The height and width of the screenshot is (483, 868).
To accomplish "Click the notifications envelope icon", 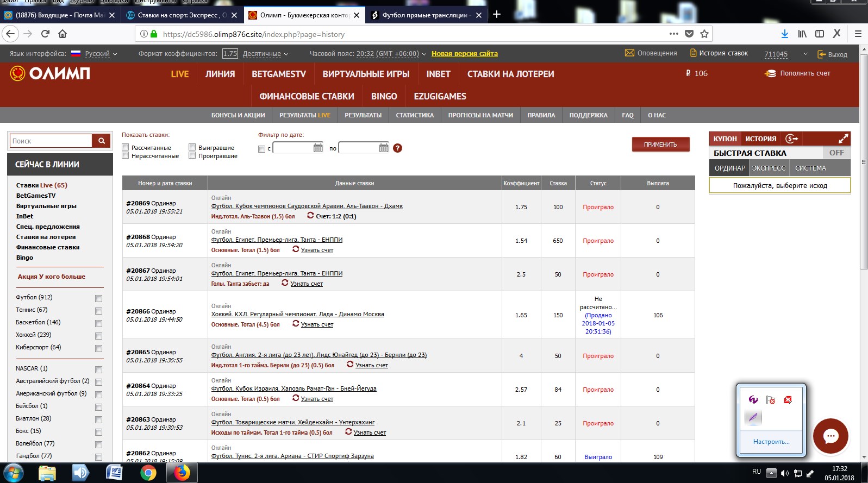I will tap(629, 53).
